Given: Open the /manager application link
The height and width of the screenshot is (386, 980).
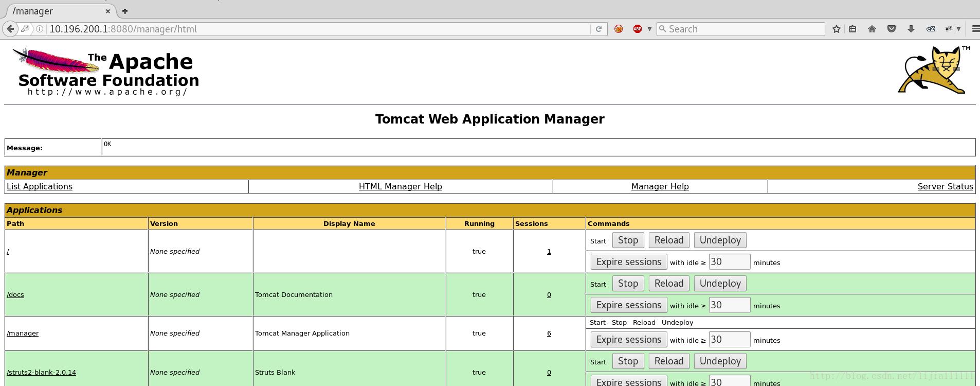Looking at the screenshot, I should (23, 334).
